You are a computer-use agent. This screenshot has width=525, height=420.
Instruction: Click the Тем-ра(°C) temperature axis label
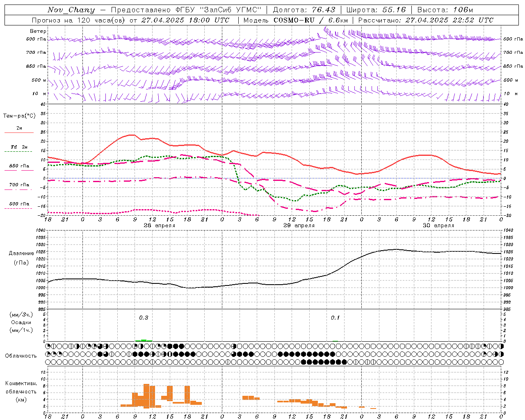19,116
